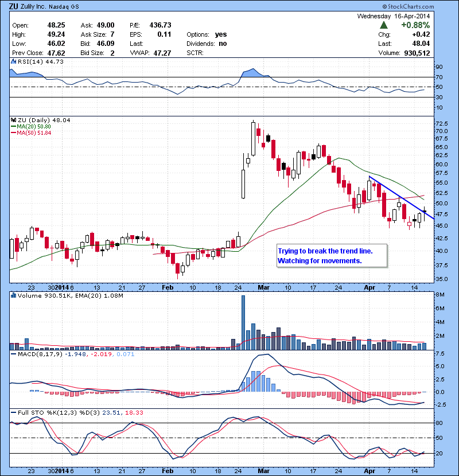Click the 'Trying to break the trend line.' annotation
This screenshot has width=459, height=476.
tap(325, 251)
